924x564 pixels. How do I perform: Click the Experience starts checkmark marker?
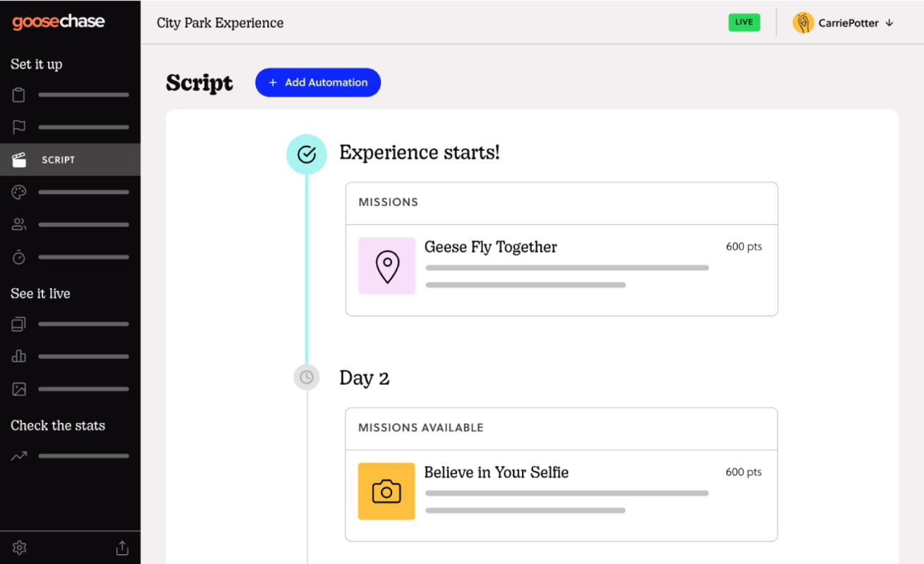click(x=306, y=154)
